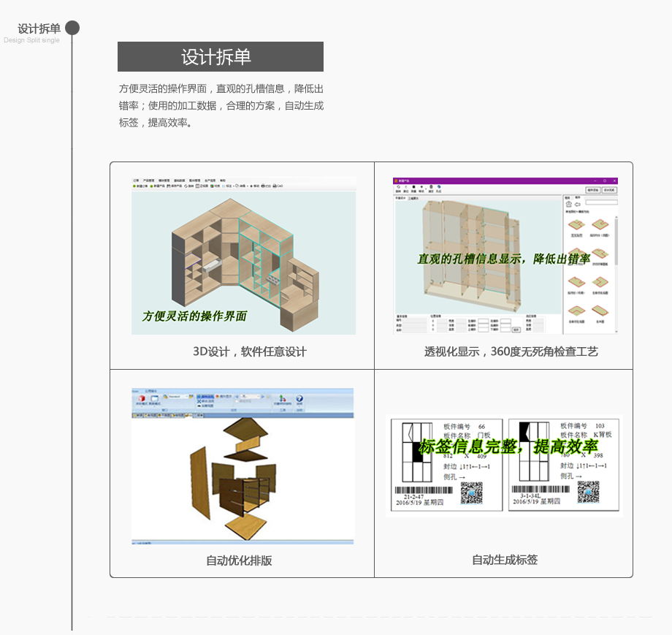Click the delete trash icon in purple window
The image size is (672, 635).
tap(431, 188)
